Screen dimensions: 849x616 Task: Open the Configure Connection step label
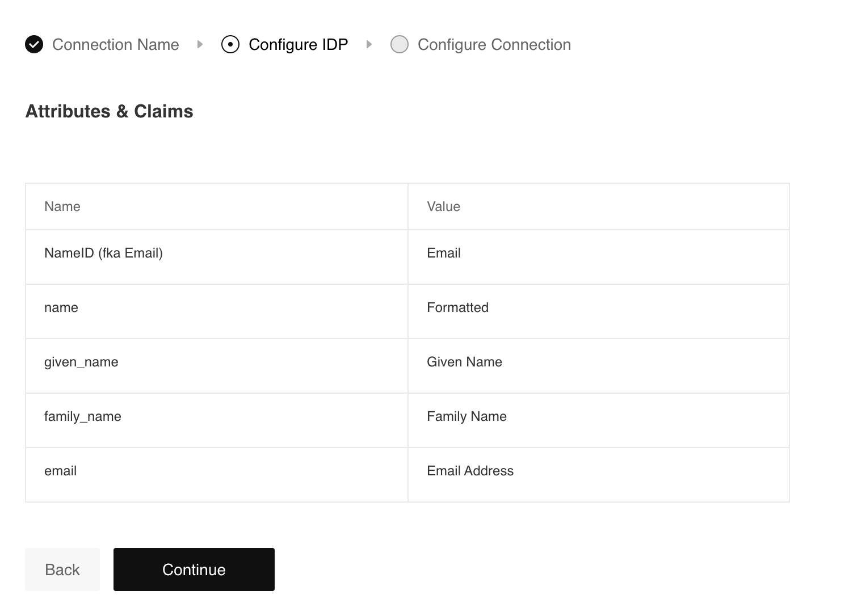(494, 44)
